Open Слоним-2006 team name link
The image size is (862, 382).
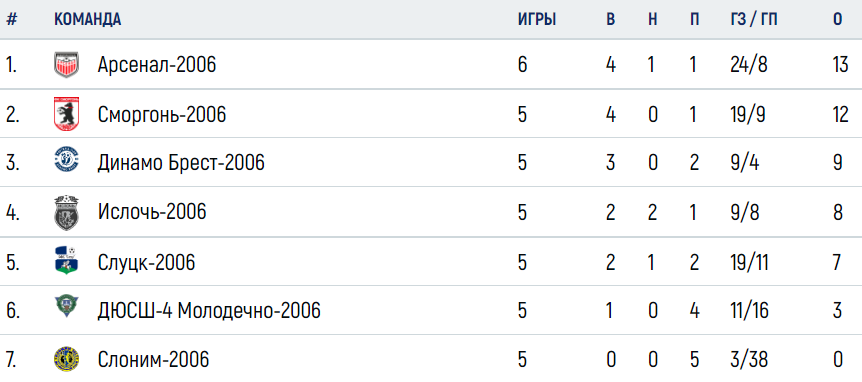(153, 360)
